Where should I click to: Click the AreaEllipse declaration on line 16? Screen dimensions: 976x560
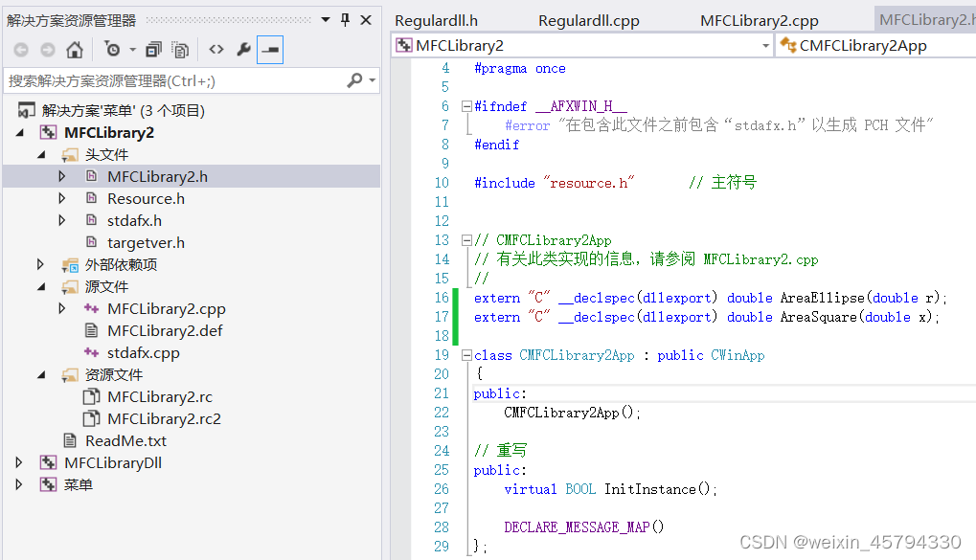pyautogui.click(x=711, y=298)
